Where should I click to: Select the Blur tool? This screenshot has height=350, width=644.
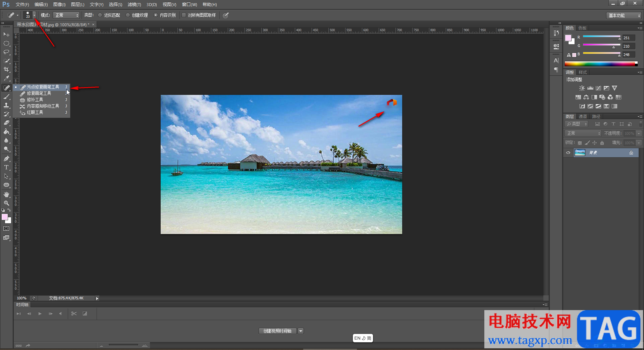(6, 140)
